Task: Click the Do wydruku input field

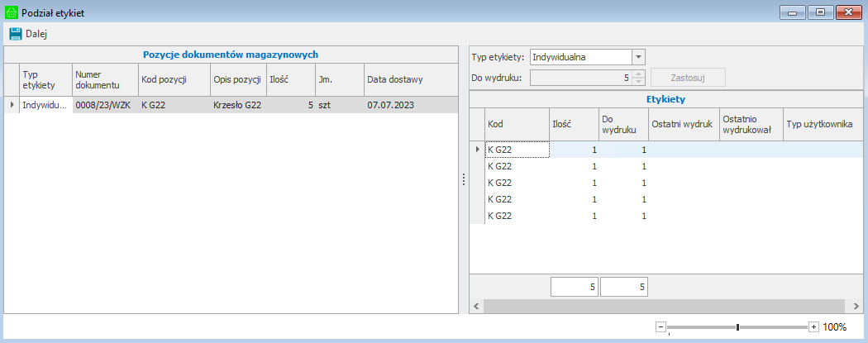Action: coord(580,78)
